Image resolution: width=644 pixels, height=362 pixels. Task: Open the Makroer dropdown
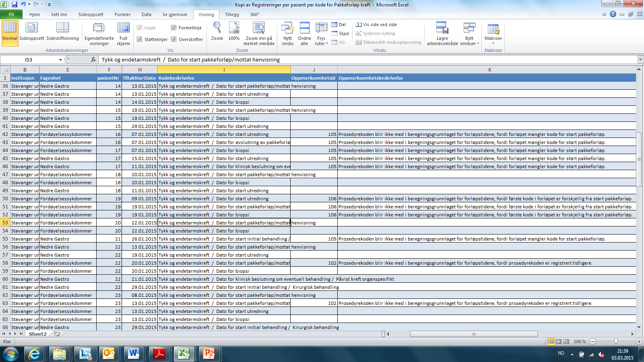click(x=493, y=34)
